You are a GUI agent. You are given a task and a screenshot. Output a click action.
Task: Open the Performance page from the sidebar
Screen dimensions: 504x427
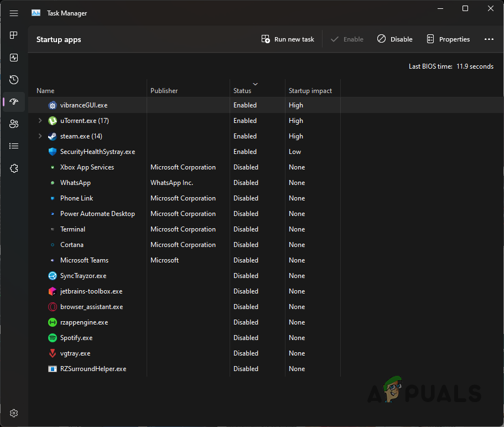pos(13,58)
